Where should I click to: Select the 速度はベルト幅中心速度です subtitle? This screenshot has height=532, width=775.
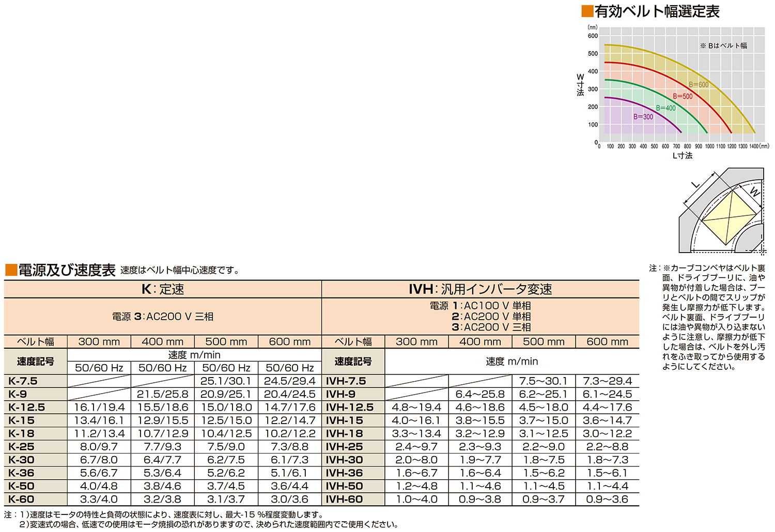coord(180,270)
